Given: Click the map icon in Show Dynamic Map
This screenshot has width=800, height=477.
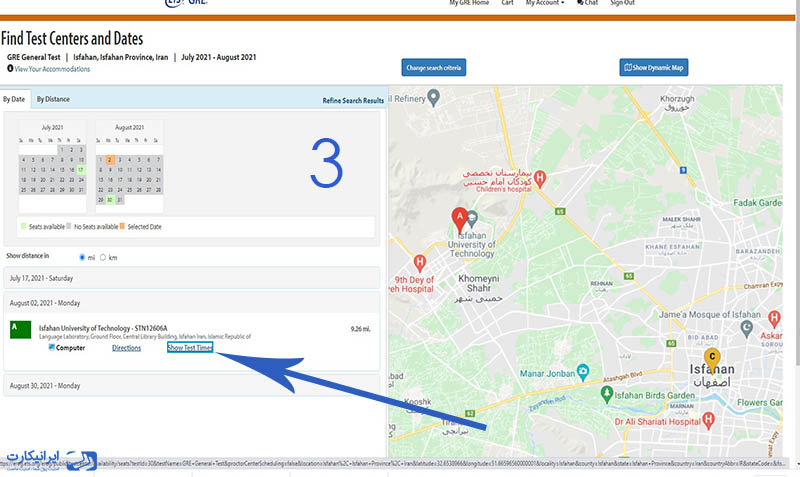Looking at the screenshot, I should (x=628, y=67).
